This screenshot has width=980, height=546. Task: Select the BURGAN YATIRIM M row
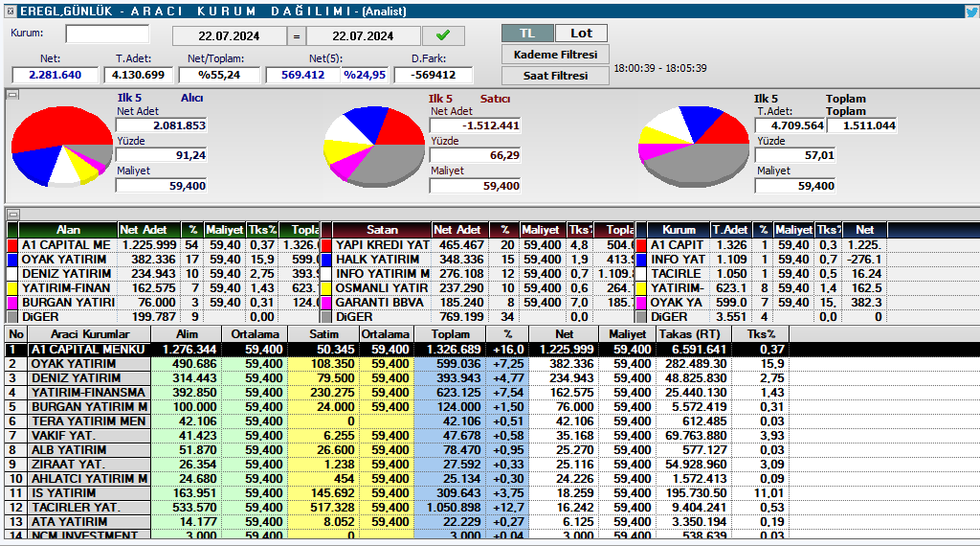click(491, 407)
